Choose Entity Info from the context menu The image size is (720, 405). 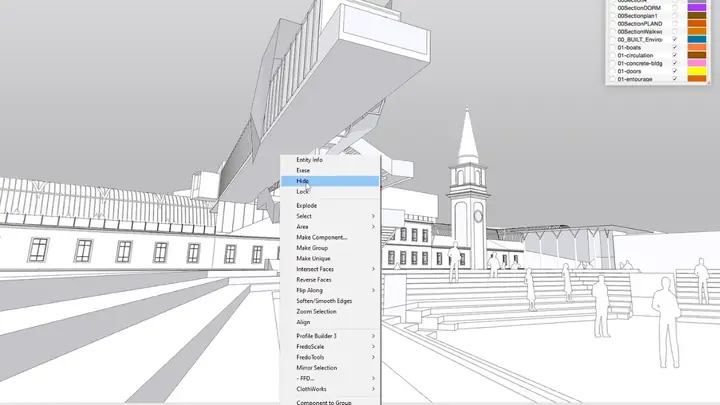[330, 160]
